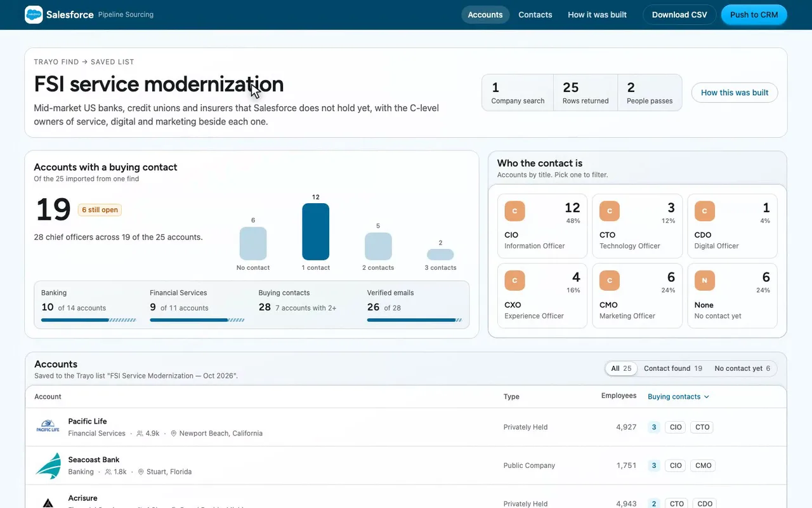Click the 6 still open badge
The width and height of the screenshot is (812, 508).
click(x=100, y=210)
